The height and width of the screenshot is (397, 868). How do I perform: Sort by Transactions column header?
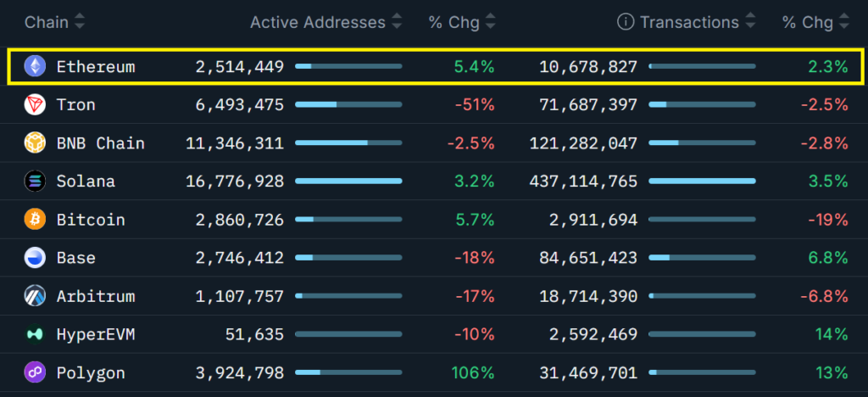click(697, 23)
